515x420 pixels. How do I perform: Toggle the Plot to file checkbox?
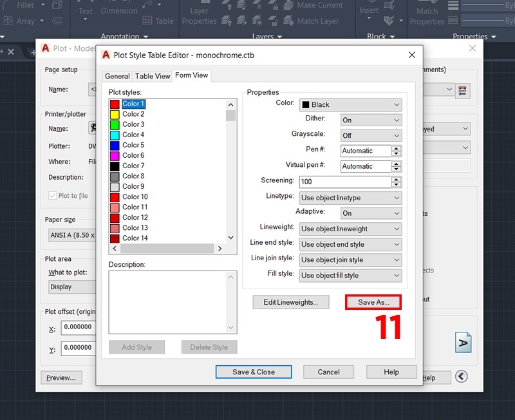[x=53, y=196]
